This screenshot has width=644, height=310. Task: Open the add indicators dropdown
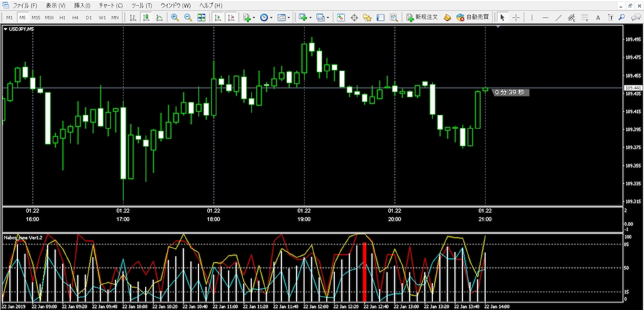249,17
